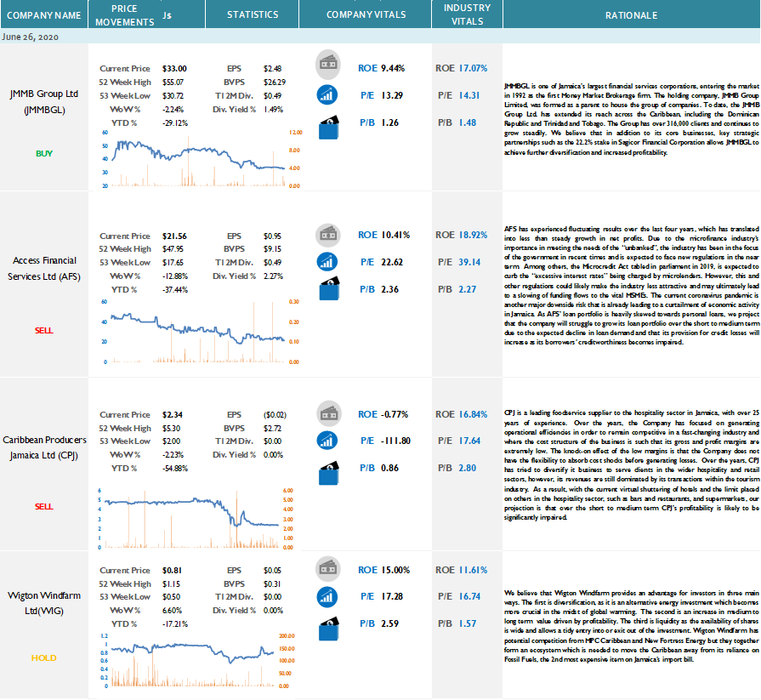Click the Caribbean Producers P/B wallet icon
Screen dimensions: 761x700
(x=328, y=473)
